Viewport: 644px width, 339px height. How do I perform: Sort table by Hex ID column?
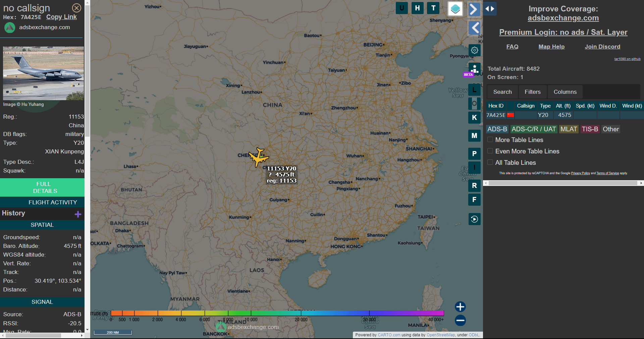pos(496,106)
